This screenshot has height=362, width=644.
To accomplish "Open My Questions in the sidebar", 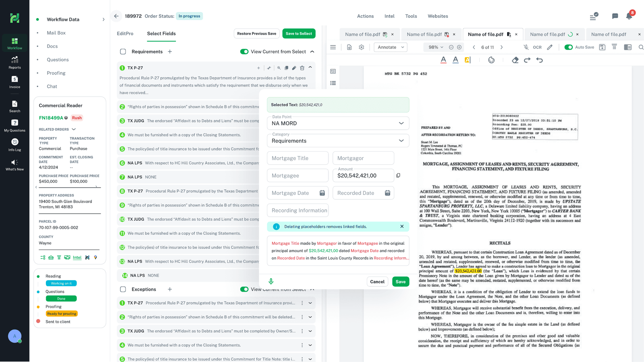I will click(x=14, y=126).
